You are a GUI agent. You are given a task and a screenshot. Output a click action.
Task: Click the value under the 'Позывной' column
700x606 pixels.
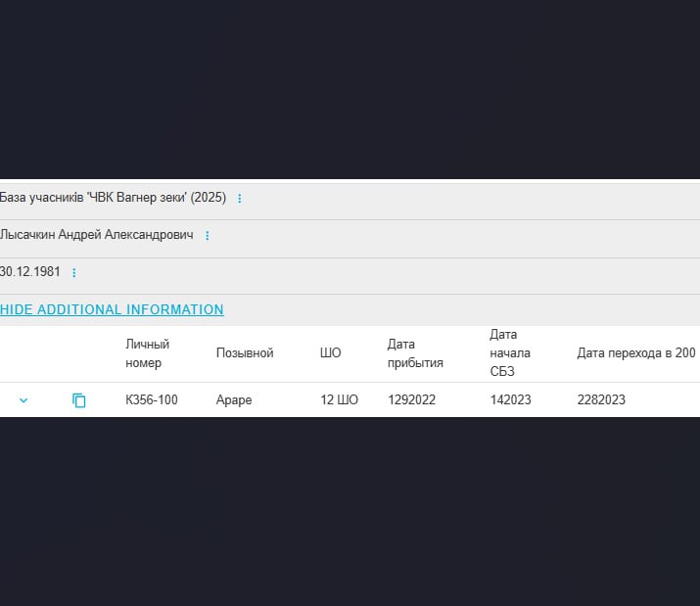pos(235,400)
